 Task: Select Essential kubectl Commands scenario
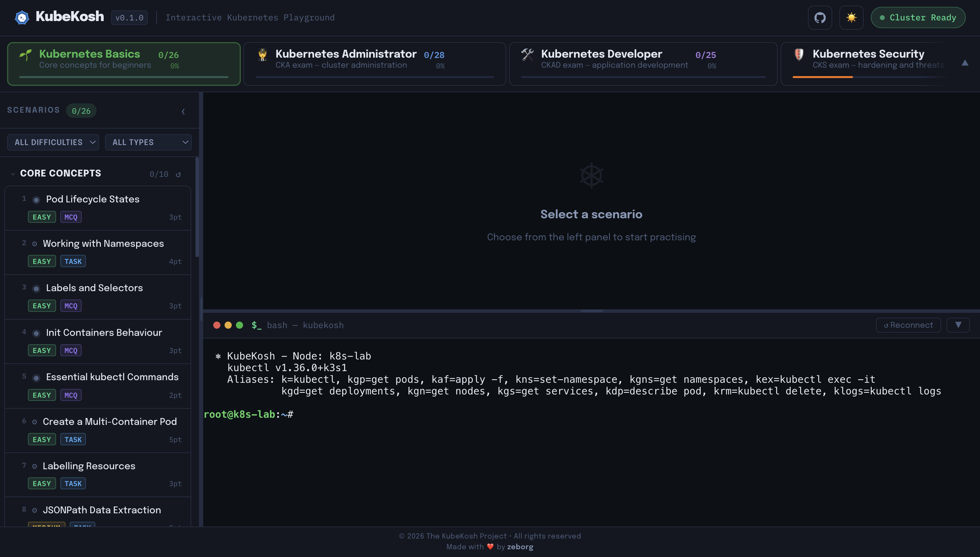click(x=98, y=386)
